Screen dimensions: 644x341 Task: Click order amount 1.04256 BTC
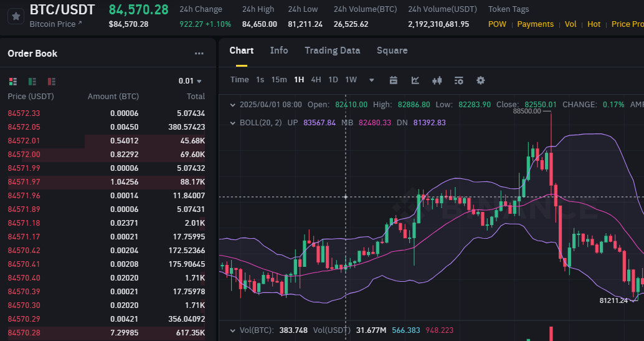click(125, 182)
